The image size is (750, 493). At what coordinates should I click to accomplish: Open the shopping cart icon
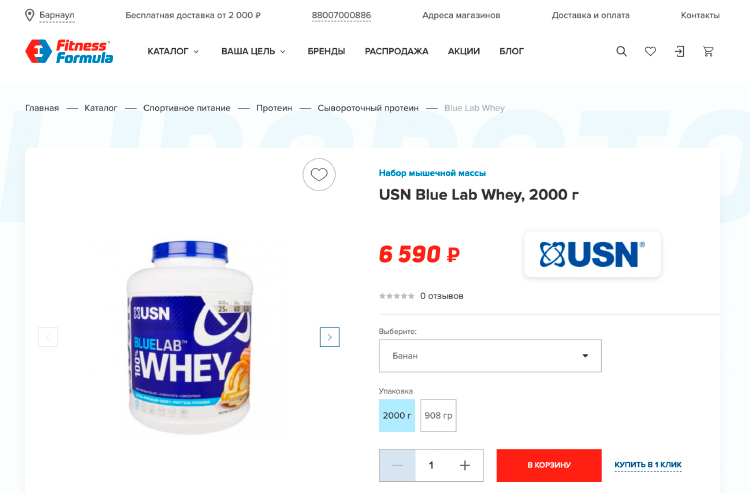pos(708,51)
